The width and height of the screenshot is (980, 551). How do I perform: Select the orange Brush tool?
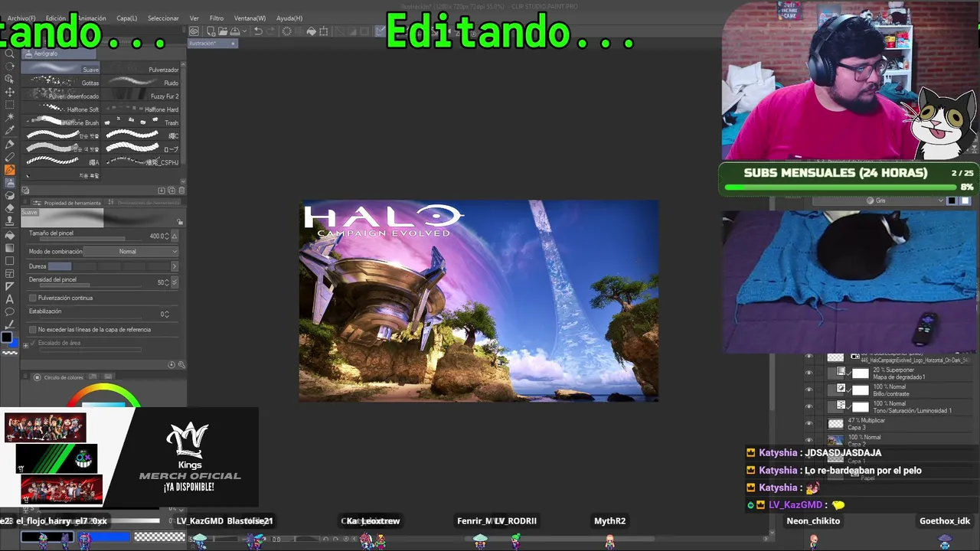coord(9,170)
